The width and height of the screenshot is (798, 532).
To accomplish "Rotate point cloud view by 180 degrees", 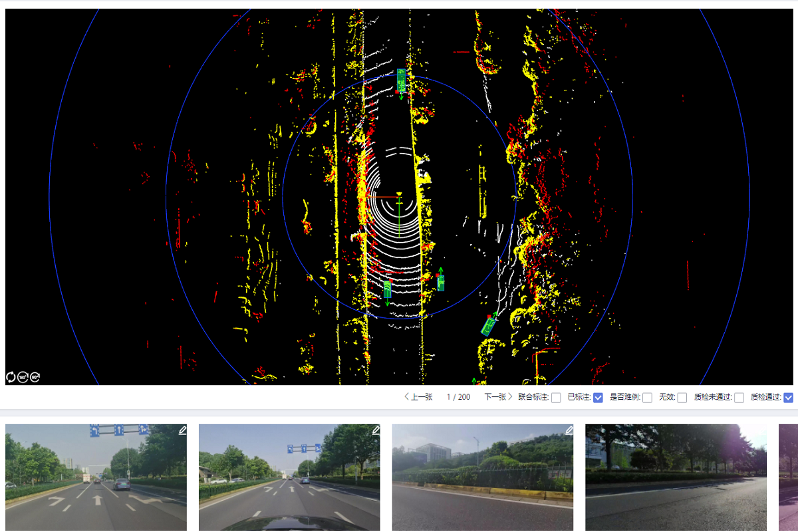I will [23, 377].
